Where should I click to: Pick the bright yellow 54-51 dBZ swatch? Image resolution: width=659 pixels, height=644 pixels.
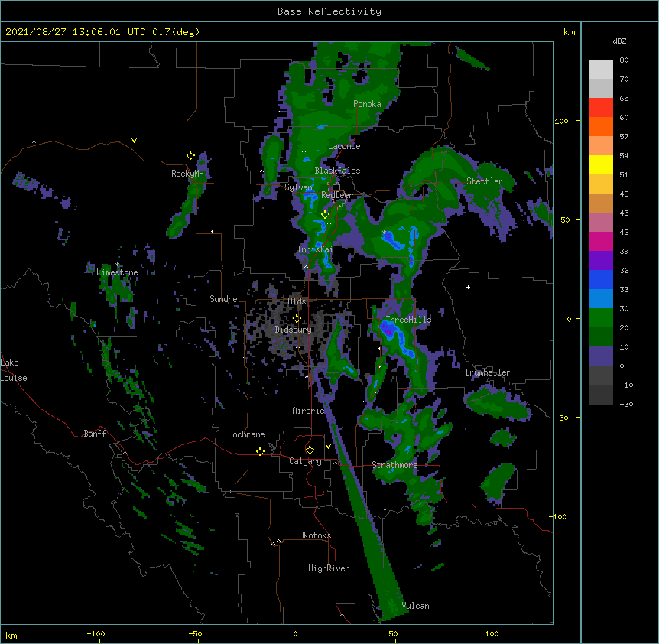(601, 164)
